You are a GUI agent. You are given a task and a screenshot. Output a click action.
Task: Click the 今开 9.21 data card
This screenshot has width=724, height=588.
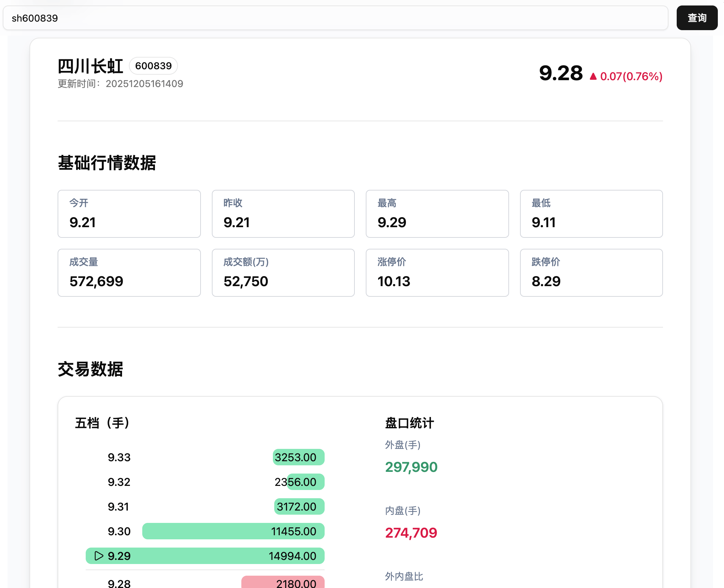pos(129,214)
